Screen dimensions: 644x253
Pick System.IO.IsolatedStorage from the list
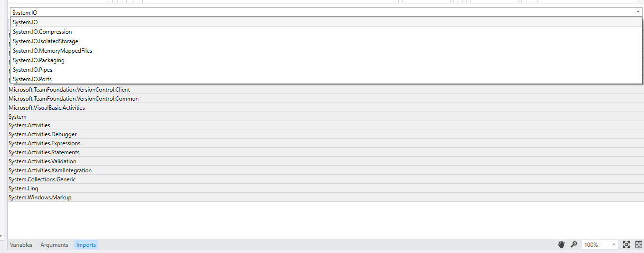point(326,41)
